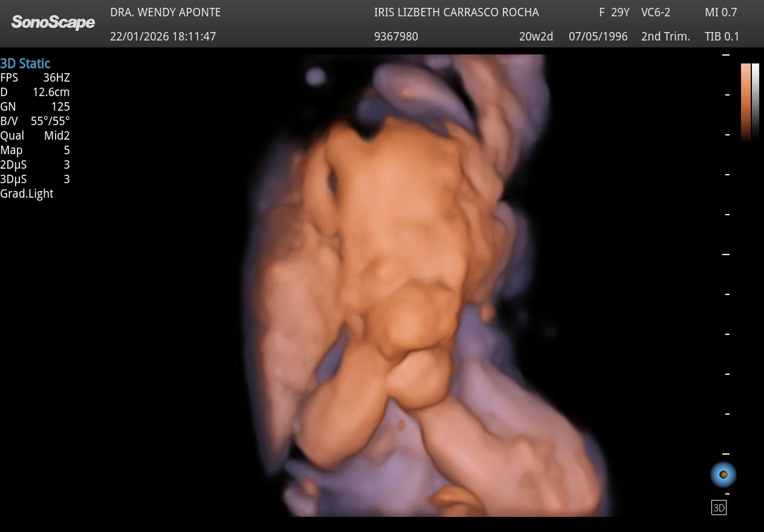The width and height of the screenshot is (764, 532).
Task: Click the VC6-2 probe label
Action: (656, 13)
